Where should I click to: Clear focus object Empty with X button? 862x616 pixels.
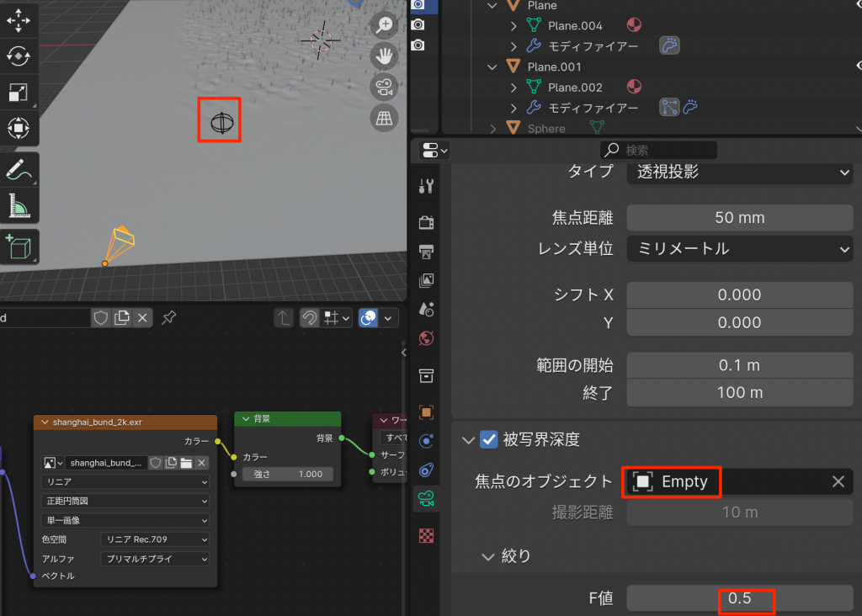tap(838, 481)
